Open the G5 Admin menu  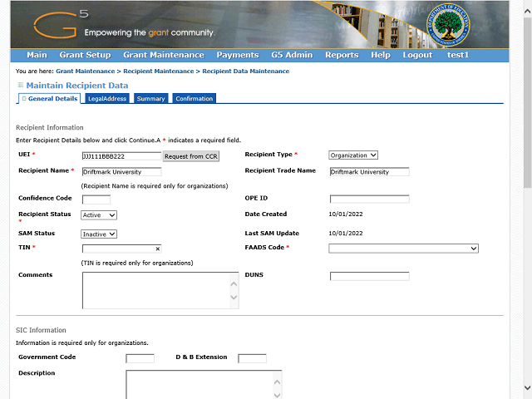292,55
